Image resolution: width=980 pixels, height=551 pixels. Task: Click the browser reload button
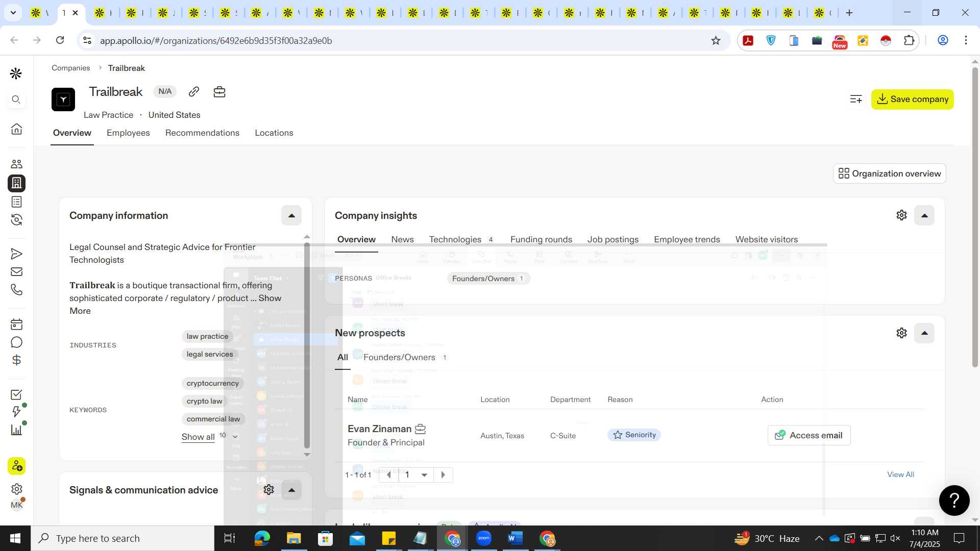pyautogui.click(x=60, y=40)
